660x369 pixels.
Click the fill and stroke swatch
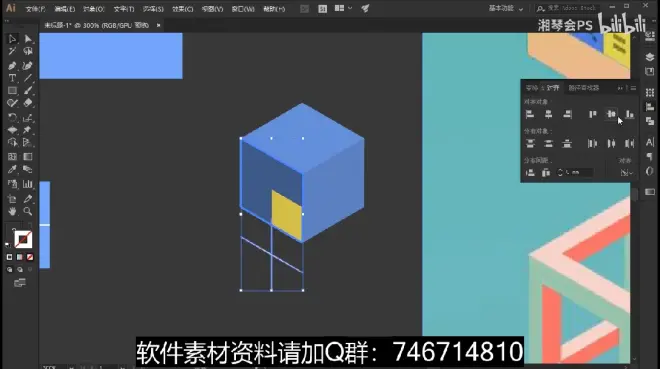pyautogui.click(x=22, y=239)
